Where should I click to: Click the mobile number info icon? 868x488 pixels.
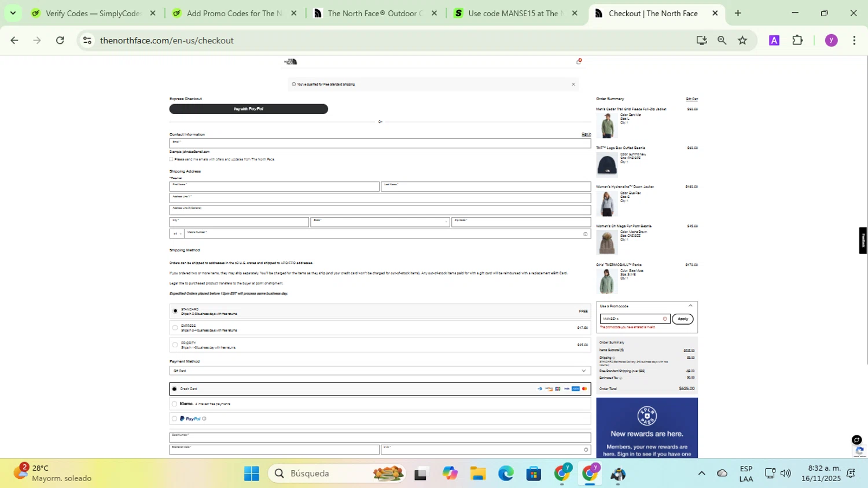click(x=586, y=234)
